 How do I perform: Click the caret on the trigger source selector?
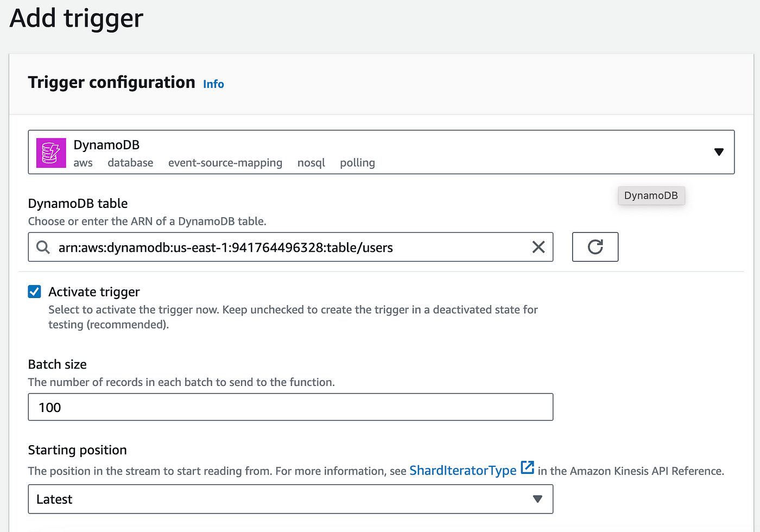tap(719, 152)
